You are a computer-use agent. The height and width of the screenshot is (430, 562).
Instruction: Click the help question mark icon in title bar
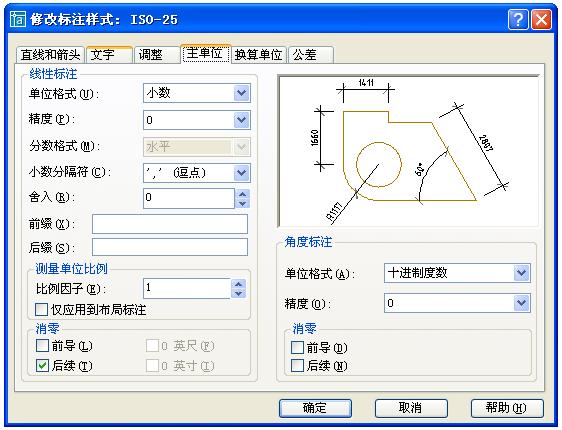tap(518, 19)
